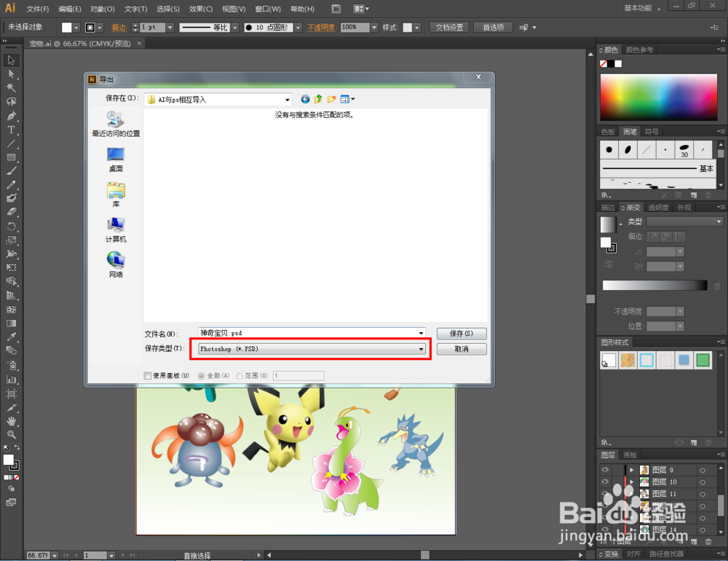Image resolution: width=728 pixels, height=561 pixels.
Task: Select the Line Segment tool
Action: tap(11, 144)
